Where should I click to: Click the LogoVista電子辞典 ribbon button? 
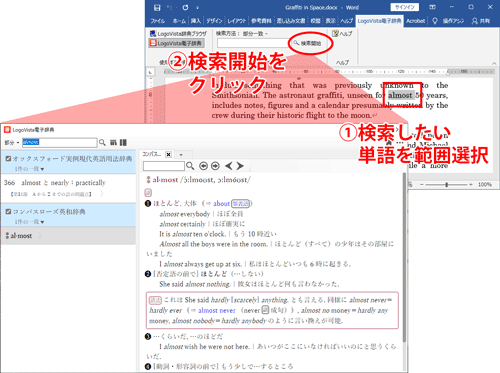tap(176, 43)
